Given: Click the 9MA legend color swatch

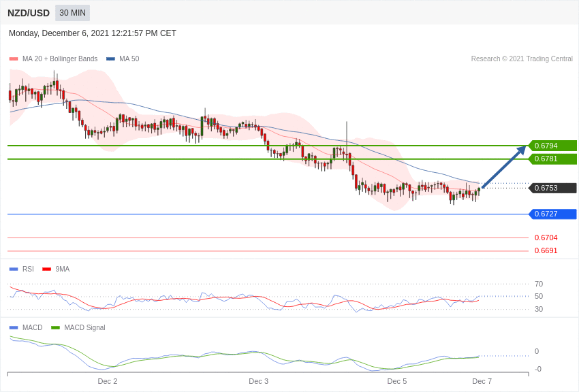Looking at the screenshot, I should click(46, 269).
